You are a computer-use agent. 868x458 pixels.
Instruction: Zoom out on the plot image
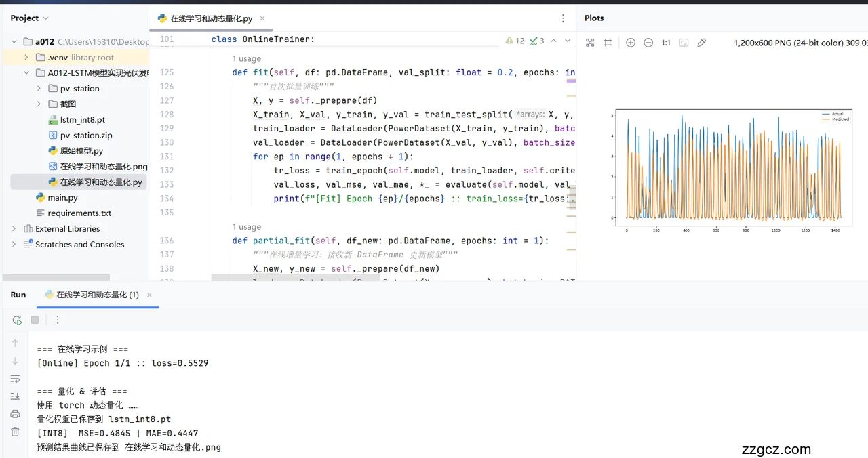click(x=648, y=43)
